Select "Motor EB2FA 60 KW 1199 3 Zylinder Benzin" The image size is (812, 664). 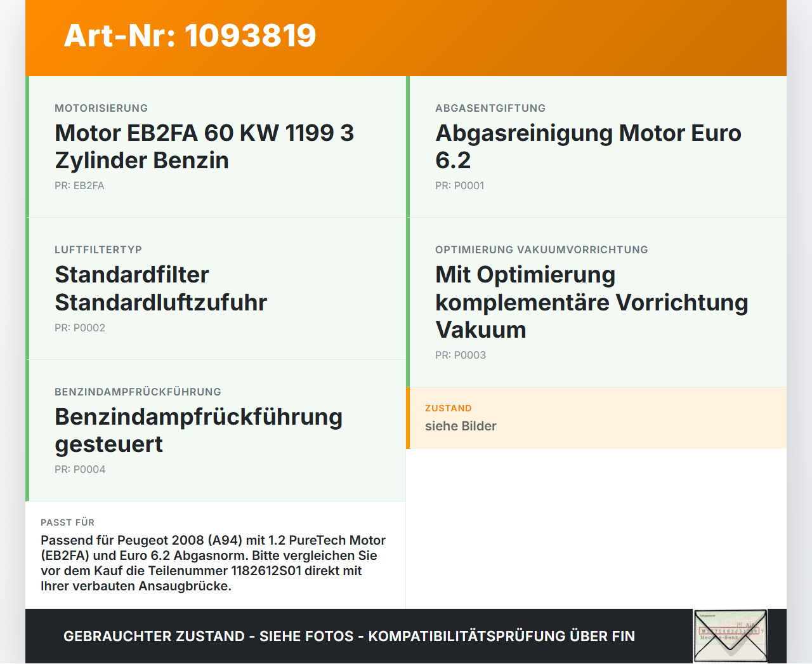204,147
